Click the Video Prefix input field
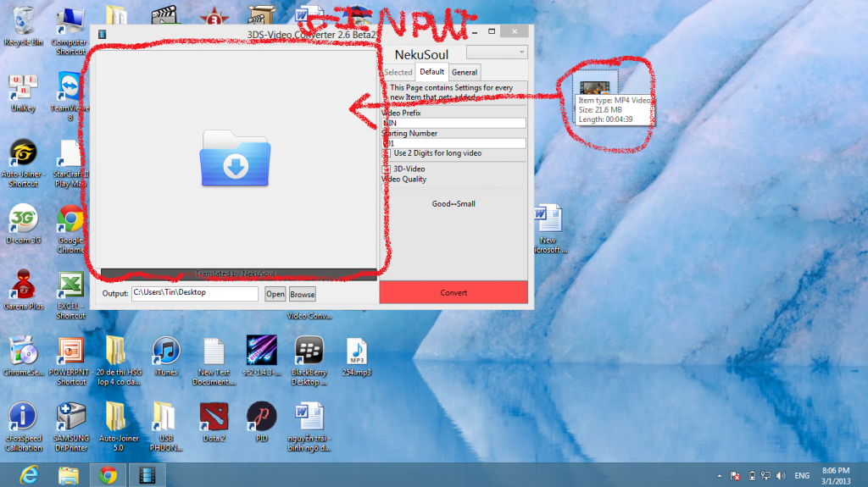This screenshot has height=487, width=868. [x=454, y=123]
